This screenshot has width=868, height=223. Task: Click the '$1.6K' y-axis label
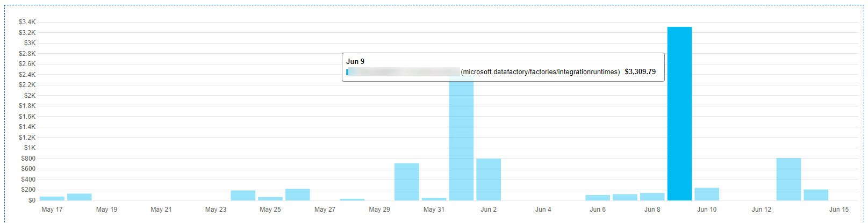pos(27,117)
